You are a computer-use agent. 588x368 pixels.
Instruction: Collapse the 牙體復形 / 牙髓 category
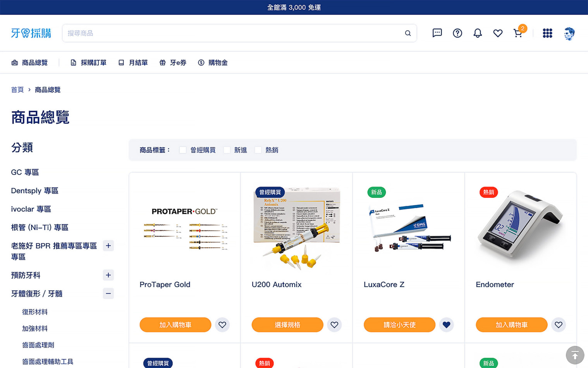point(108,294)
